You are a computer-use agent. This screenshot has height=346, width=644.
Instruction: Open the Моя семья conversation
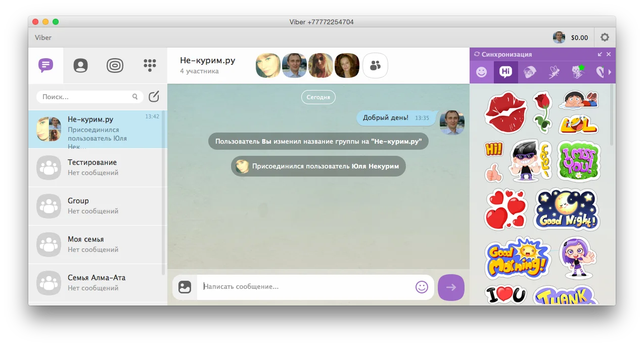(x=97, y=244)
